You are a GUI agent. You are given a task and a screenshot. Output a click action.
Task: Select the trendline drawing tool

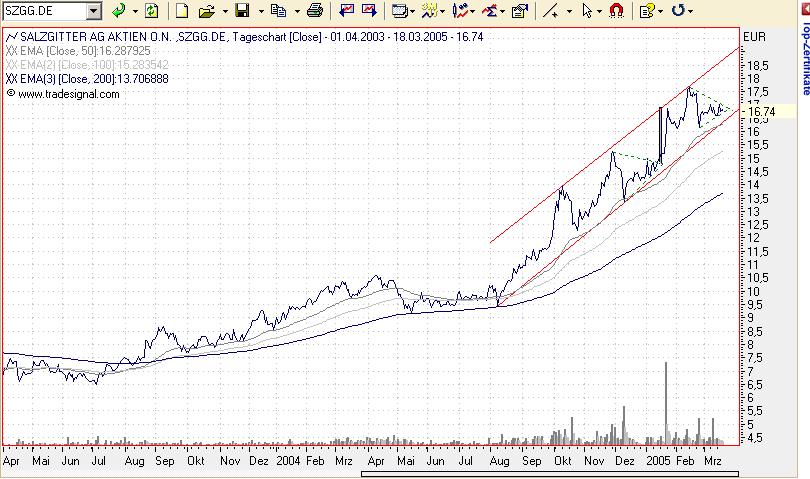tap(551, 10)
